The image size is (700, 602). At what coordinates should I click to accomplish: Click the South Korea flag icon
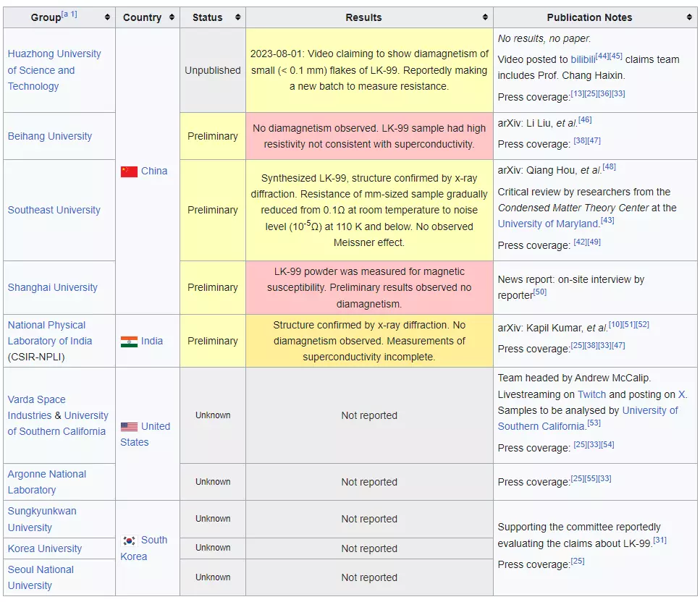click(x=129, y=540)
